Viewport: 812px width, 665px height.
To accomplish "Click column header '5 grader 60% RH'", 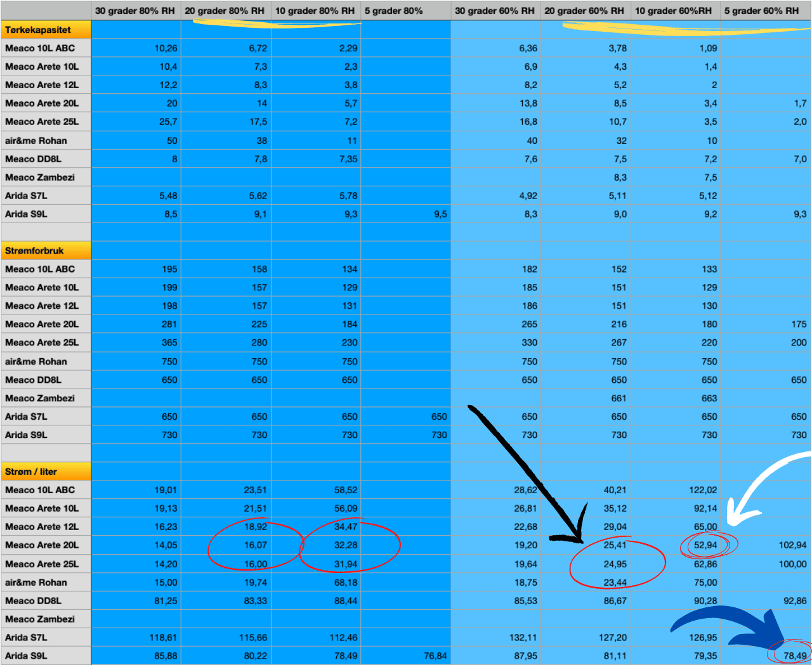I will 766,11.
